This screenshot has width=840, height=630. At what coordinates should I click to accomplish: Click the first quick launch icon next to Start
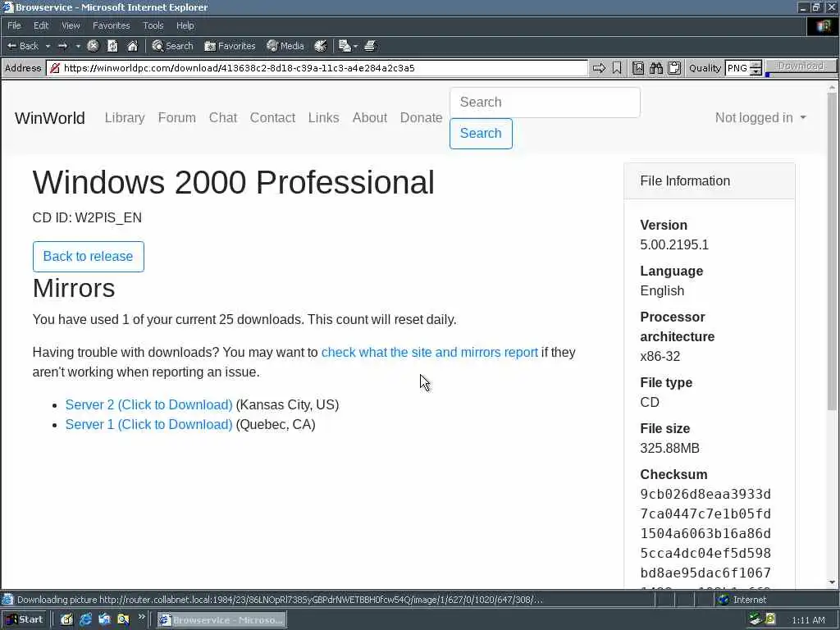66,620
